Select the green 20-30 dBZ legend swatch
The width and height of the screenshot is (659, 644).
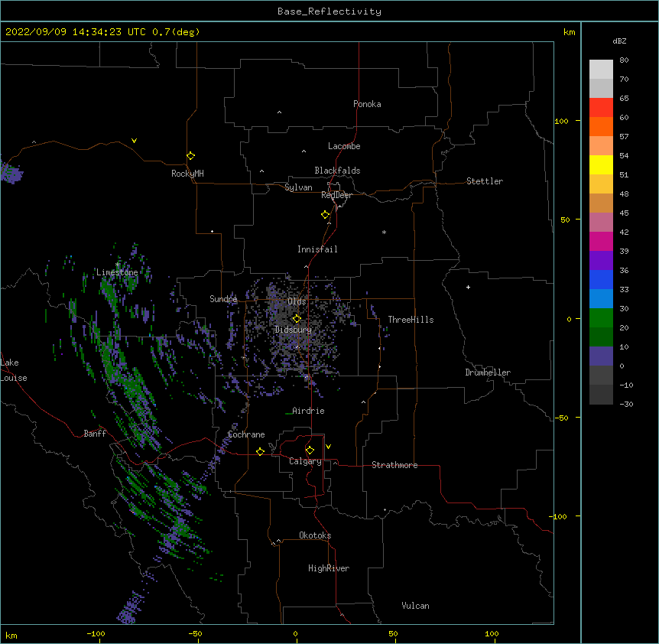(601, 318)
